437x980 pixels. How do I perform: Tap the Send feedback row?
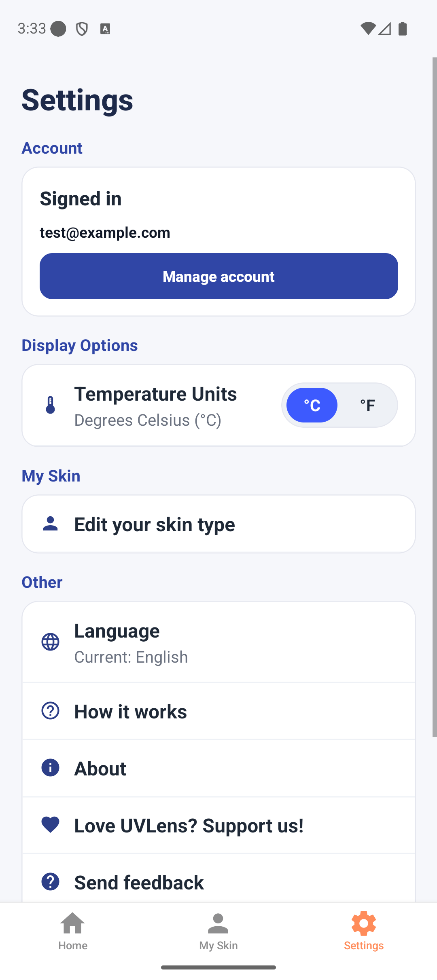coord(218,882)
